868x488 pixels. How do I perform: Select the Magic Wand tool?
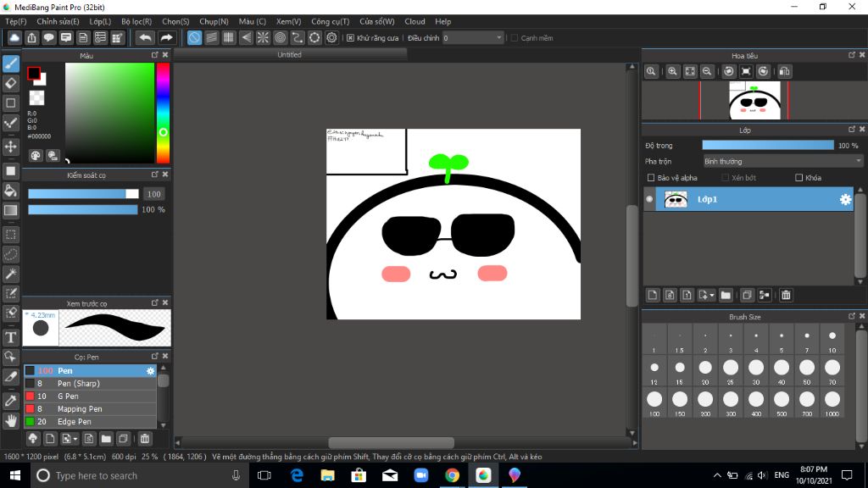pos(10,274)
